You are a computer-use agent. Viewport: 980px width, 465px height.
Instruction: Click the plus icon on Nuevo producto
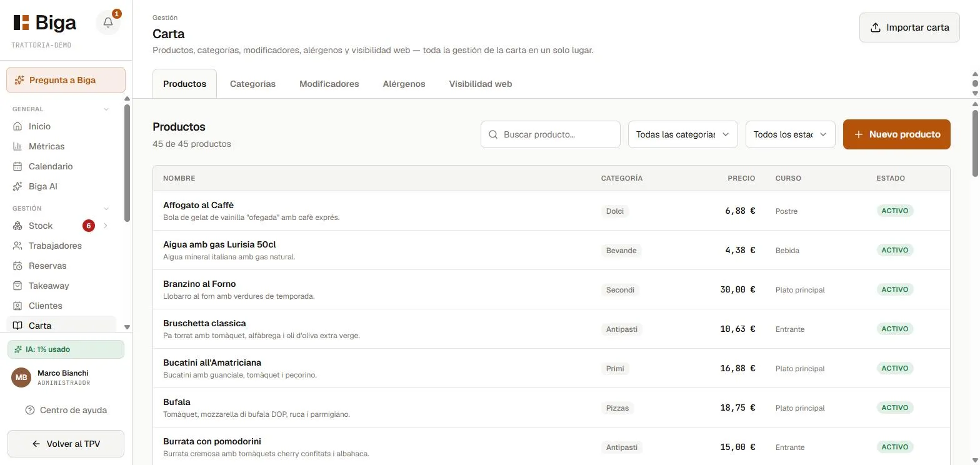859,134
